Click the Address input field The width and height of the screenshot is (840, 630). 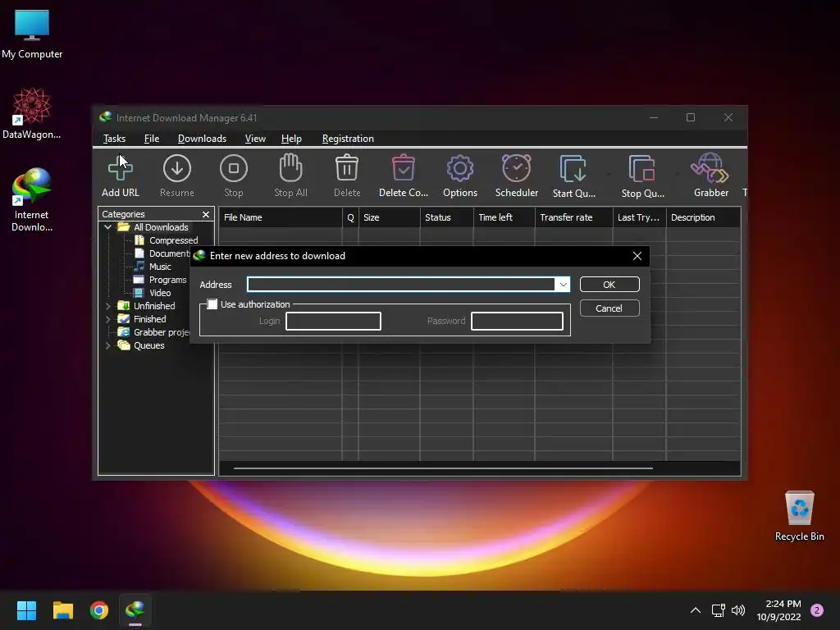(401, 285)
